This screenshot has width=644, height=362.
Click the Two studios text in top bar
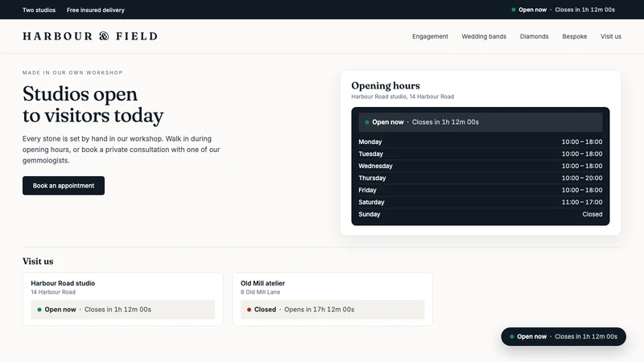pyautogui.click(x=39, y=10)
